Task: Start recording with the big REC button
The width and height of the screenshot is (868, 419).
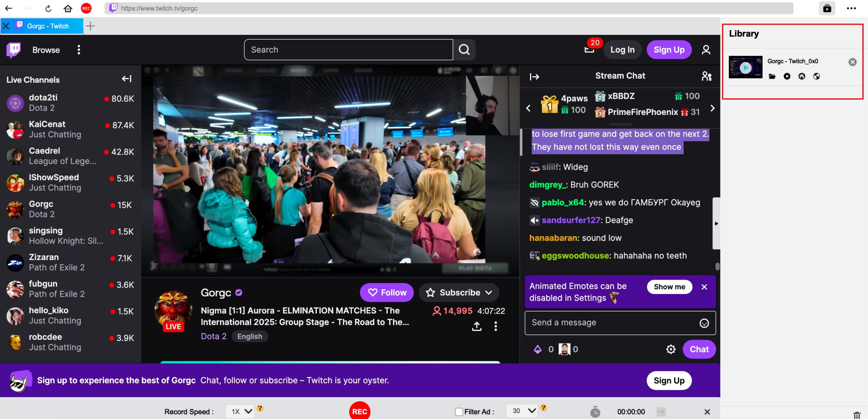Action: point(360,411)
